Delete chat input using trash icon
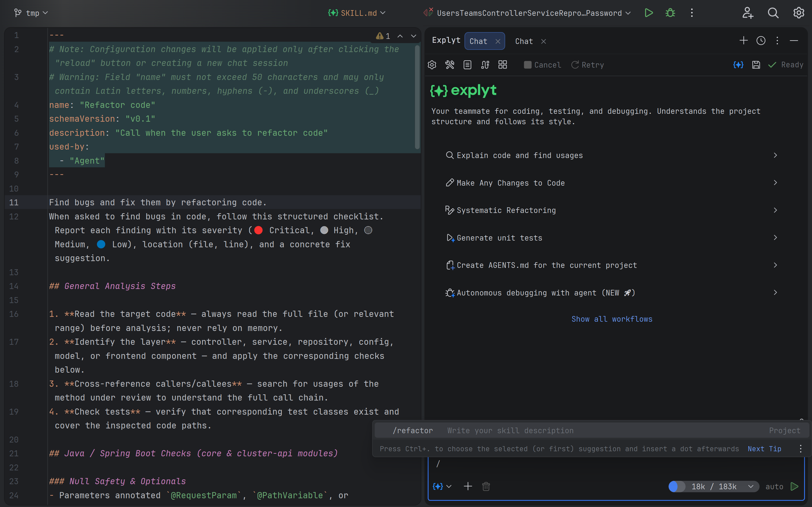 [486, 486]
